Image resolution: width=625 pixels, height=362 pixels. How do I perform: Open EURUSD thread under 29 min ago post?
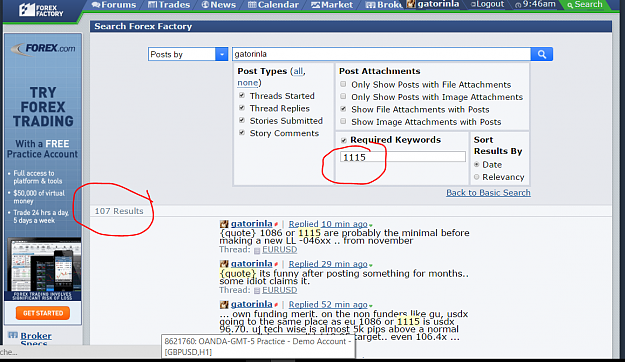click(x=279, y=290)
